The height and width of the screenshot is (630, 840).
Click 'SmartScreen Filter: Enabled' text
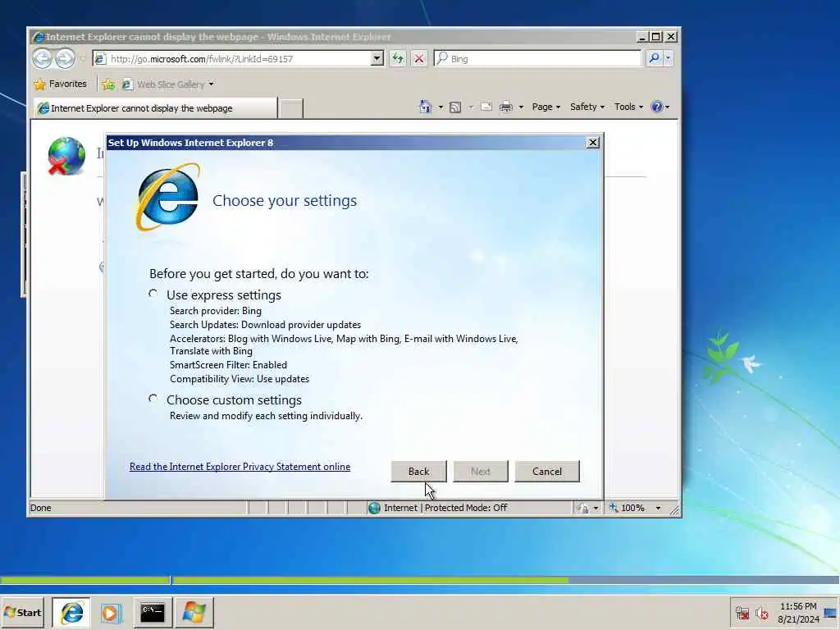228,365
